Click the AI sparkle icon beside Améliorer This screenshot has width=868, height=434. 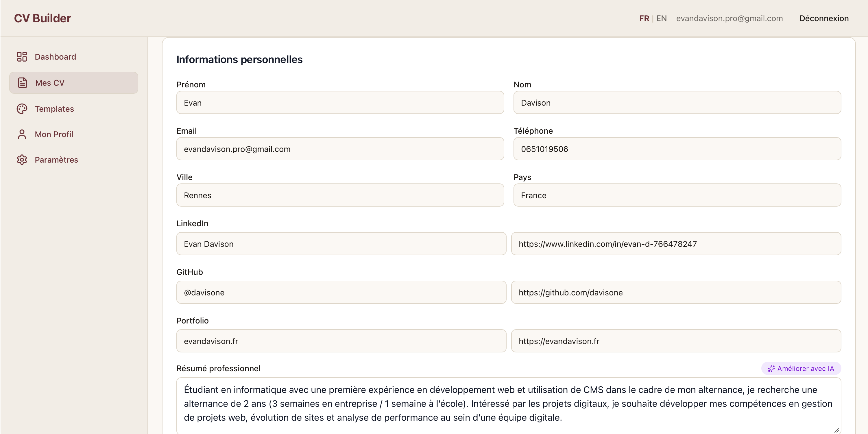[772, 368]
